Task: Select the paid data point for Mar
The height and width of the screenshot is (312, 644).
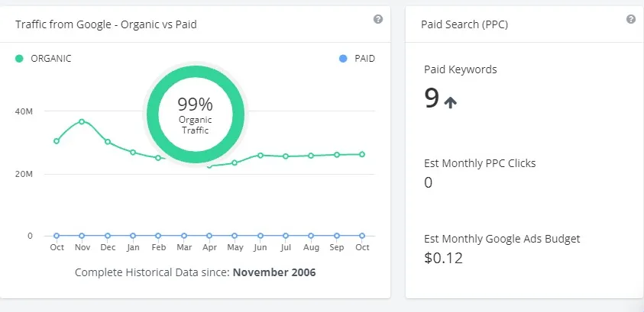Action: 184,236
